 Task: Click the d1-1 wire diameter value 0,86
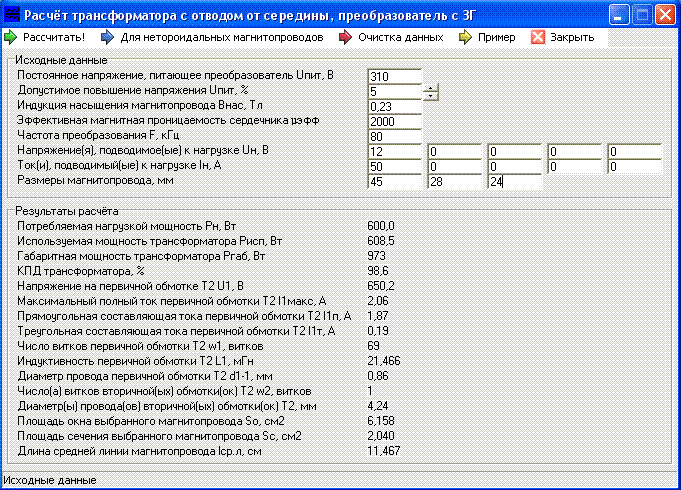(x=378, y=376)
